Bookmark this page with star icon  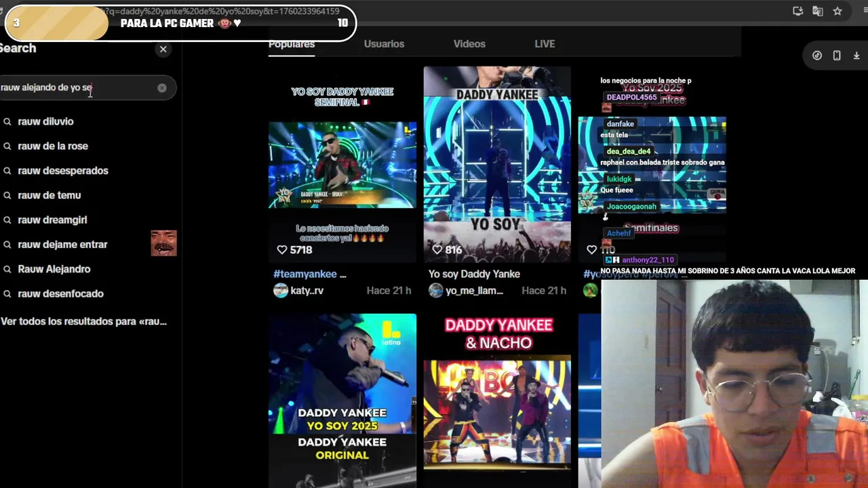coord(837,11)
